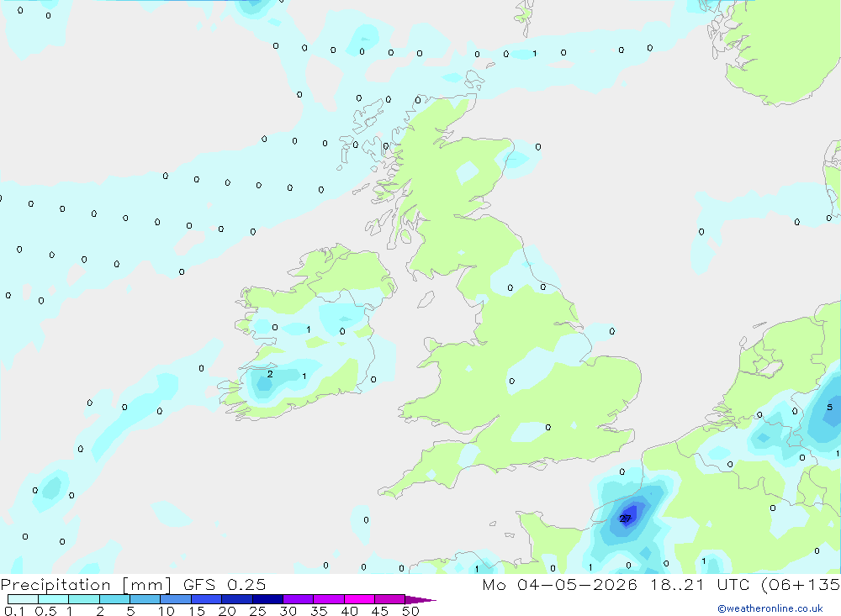Click the '50' label under the legend
Image resolution: width=841 pixels, height=616 pixels.
pyautogui.click(x=410, y=611)
